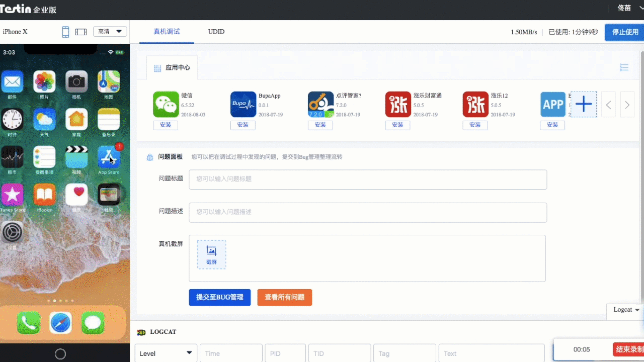Open the Reminders app on iPhone
Image resolution: width=644 pixels, height=362 pixels.
click(x=44, y=157)
